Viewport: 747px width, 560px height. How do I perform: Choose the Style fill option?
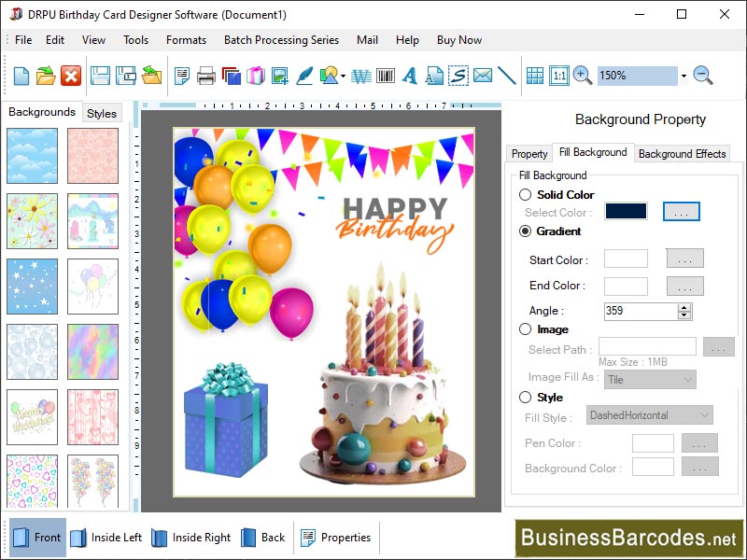[x=525, y=397]
